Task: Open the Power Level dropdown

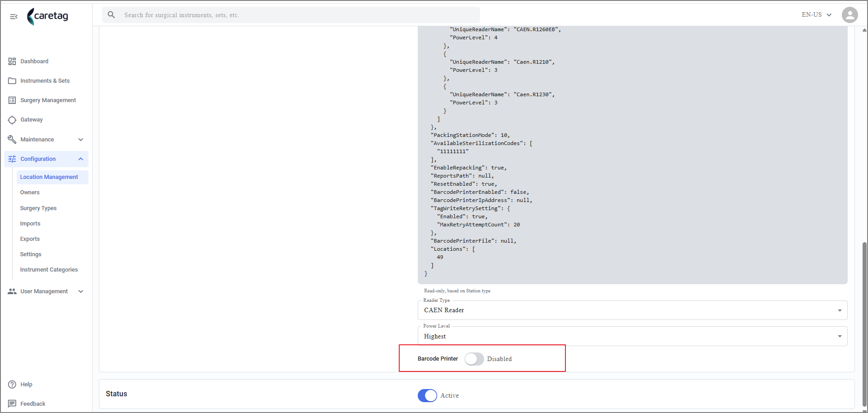Action: click(x=632, y=337)
